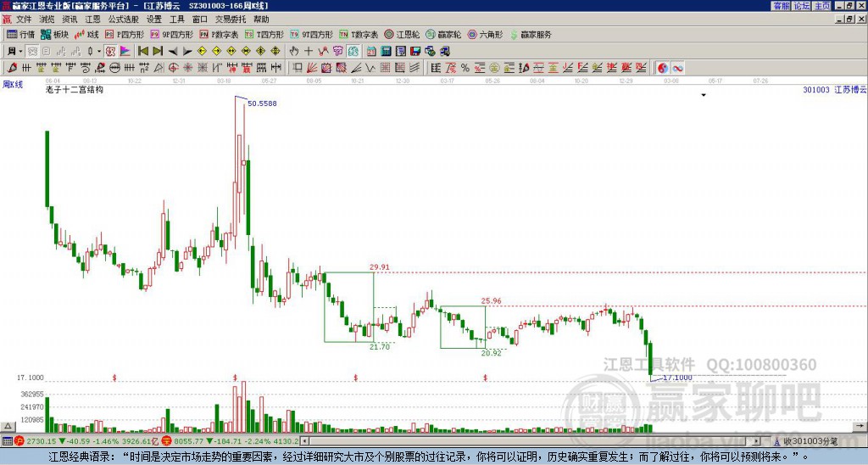Move chart right with black arrow

point(187,52)
